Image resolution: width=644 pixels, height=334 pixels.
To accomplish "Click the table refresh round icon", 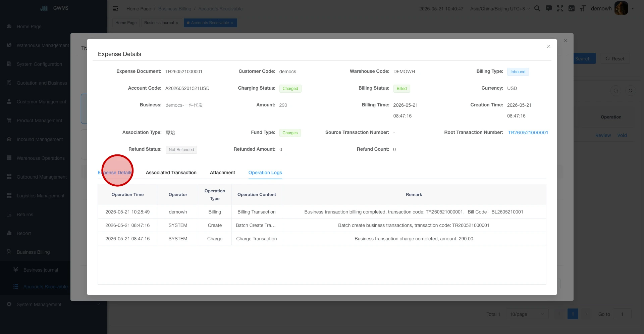I will pyautogui.click(x=631, y=91).
